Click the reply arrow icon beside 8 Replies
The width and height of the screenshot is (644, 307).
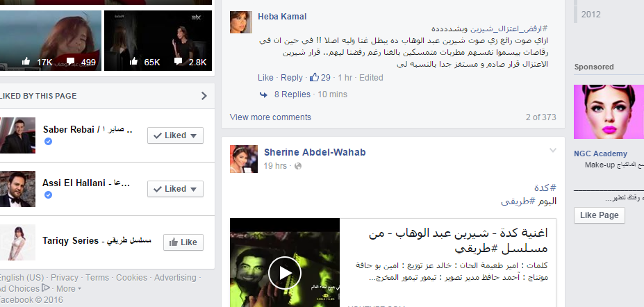263,94
